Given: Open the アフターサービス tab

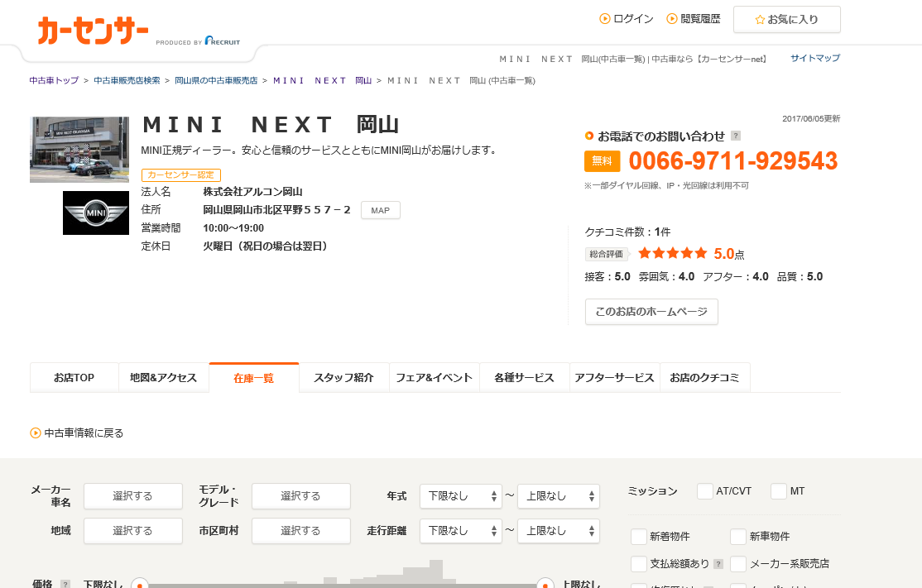Looking at the screenshot, I should [614, 378].
